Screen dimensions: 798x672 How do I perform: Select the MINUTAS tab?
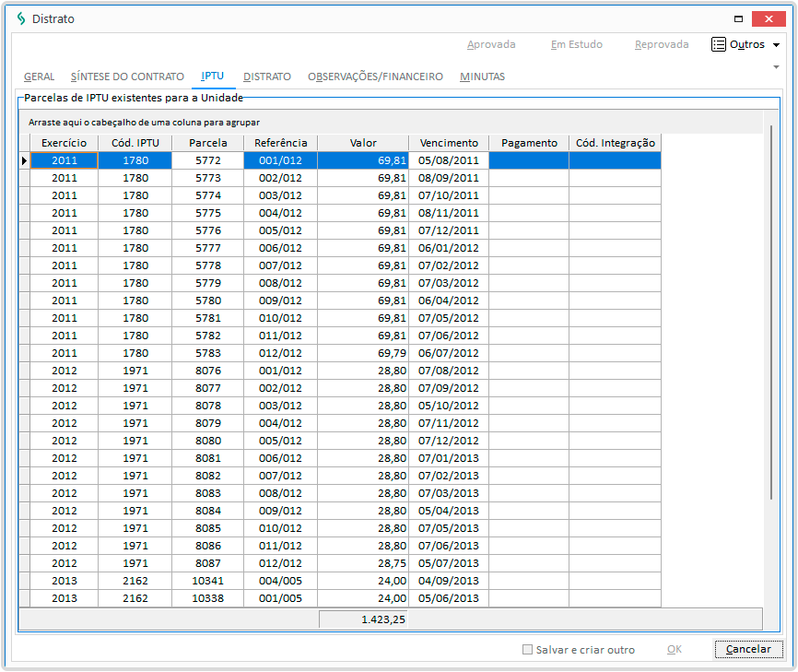[x=482, y=77]
